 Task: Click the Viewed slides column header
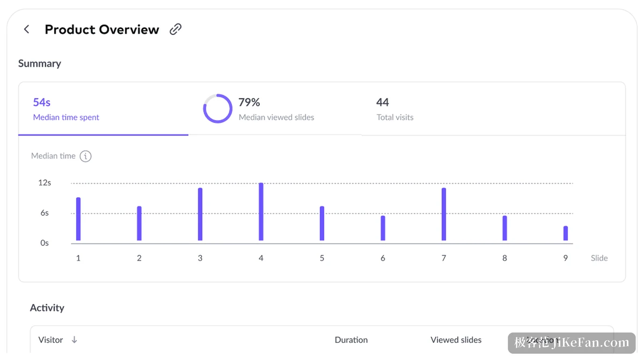coord(456,339)
